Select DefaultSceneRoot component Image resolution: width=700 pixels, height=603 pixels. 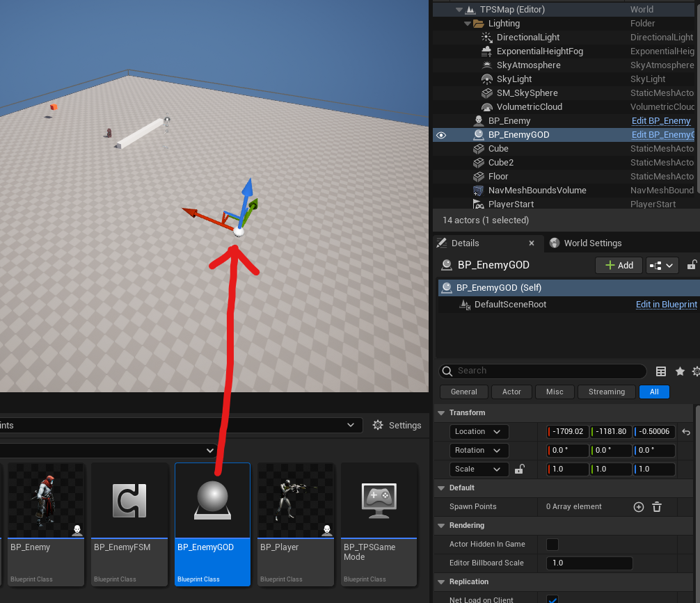[510, 305]
